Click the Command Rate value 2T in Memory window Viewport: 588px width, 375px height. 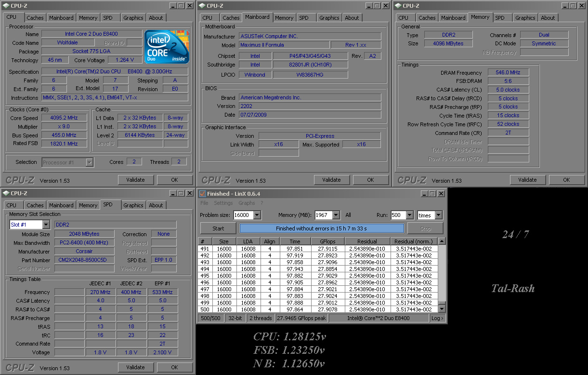[x=508, y=133]
